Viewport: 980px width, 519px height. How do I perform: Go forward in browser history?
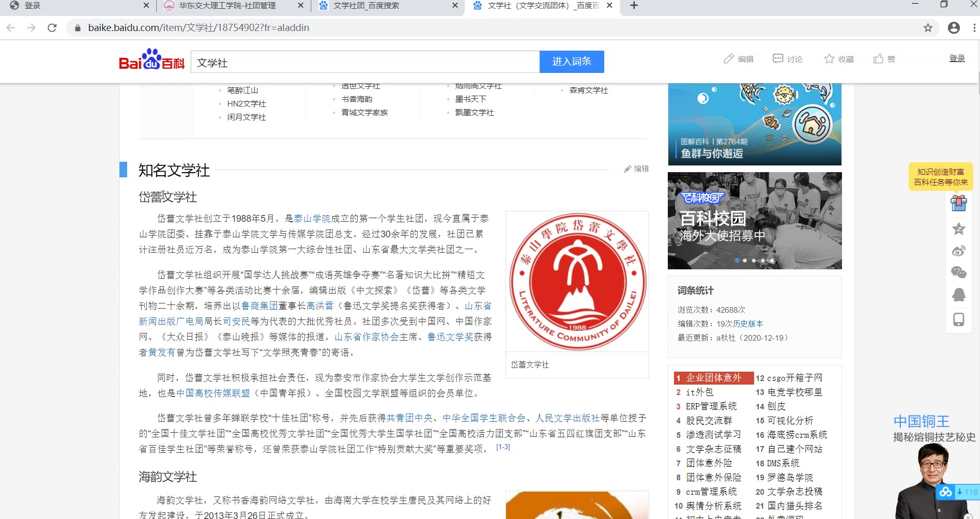click(x=31, y=28)
